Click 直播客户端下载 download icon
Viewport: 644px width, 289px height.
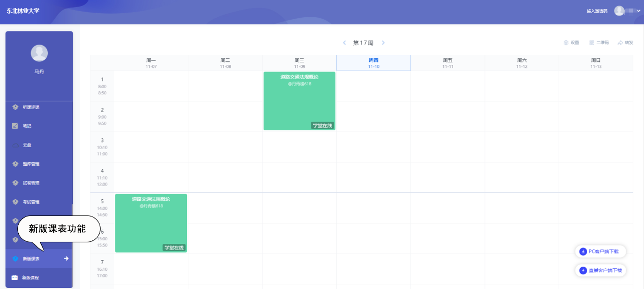pos(583,271)
